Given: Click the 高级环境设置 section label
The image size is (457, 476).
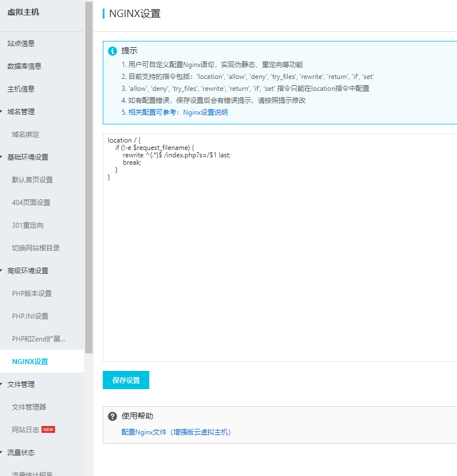Looking at the screenshot, I should click(28, 270).
